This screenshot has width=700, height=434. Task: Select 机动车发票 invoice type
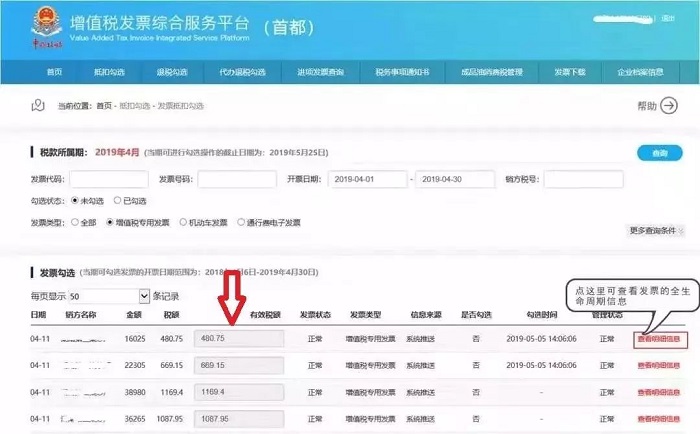[x=183, y=222]
